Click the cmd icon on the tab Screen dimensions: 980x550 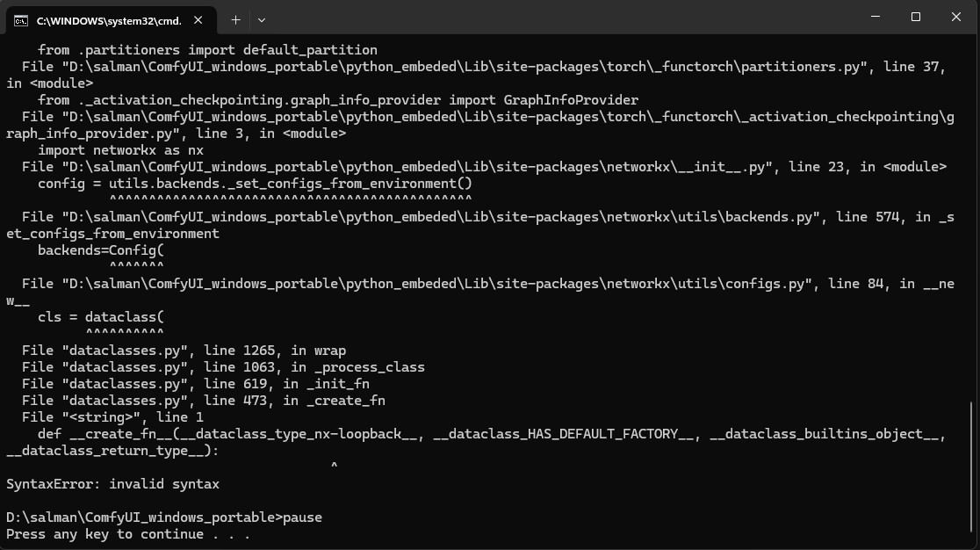[x=21, y=19]
